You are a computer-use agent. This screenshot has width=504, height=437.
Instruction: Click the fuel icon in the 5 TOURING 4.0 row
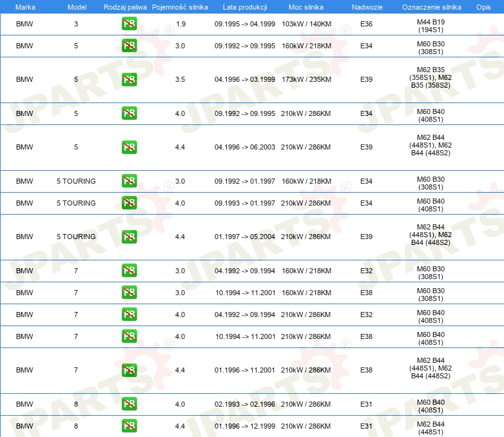[129, 203]
